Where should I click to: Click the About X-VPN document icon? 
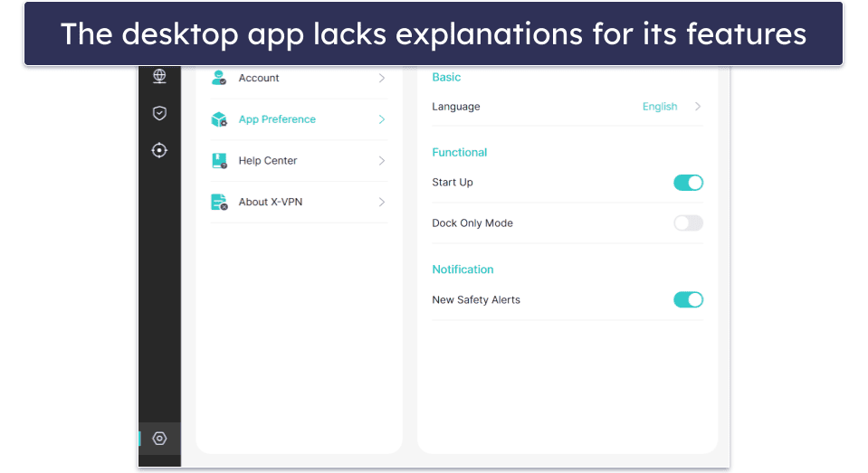click(x=219, y=202)
